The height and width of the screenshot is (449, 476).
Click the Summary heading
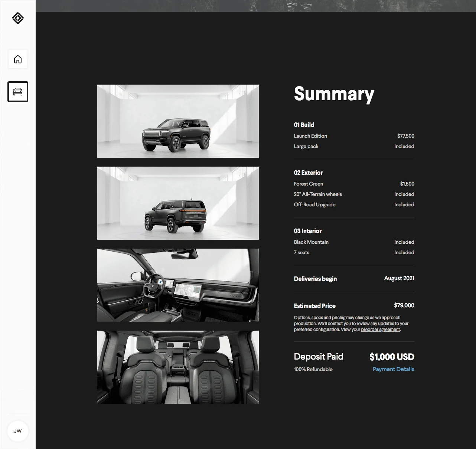pos(334,94)
